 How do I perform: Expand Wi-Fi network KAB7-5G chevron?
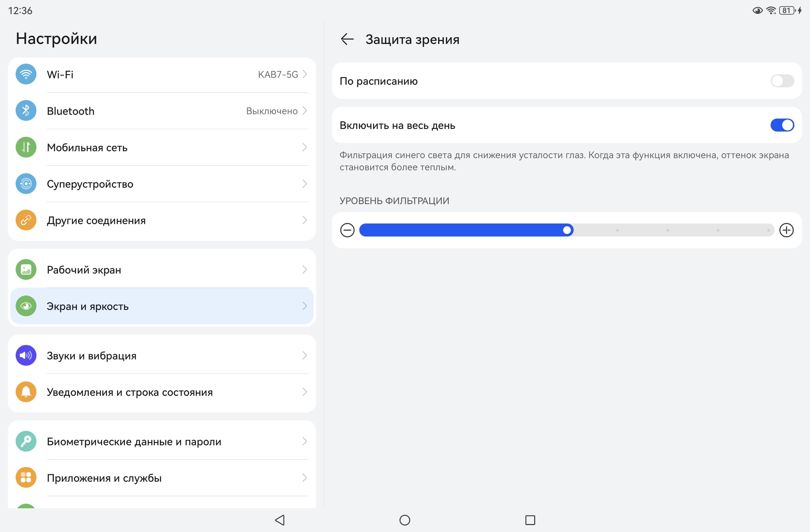click(x=305, y=74)
